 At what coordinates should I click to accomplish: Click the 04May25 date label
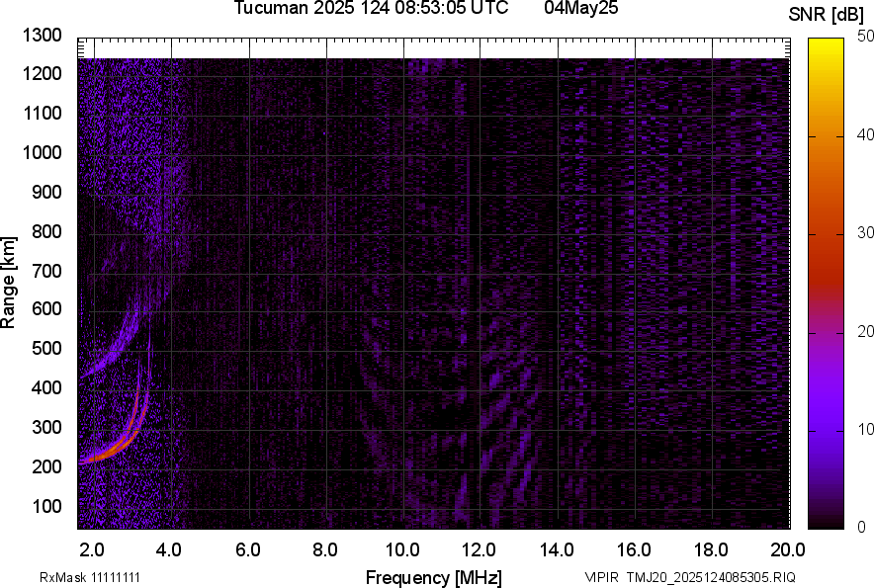[x=581, y=8]
